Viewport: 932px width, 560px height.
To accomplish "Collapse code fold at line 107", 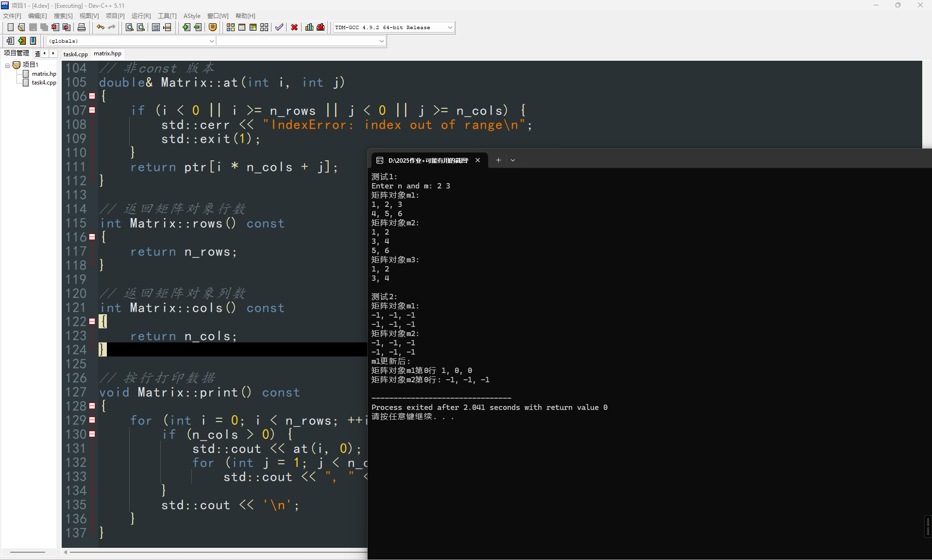I will (92, 110).
